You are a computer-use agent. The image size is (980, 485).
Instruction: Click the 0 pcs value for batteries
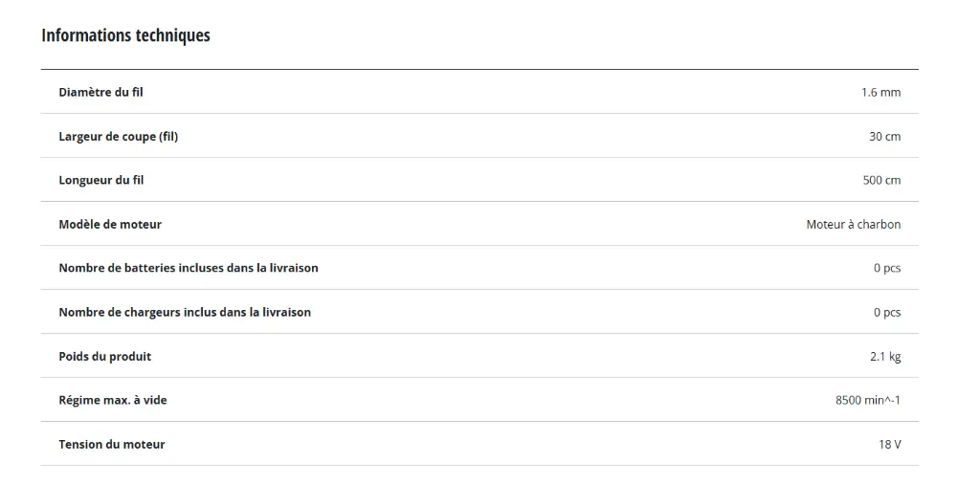887,269
